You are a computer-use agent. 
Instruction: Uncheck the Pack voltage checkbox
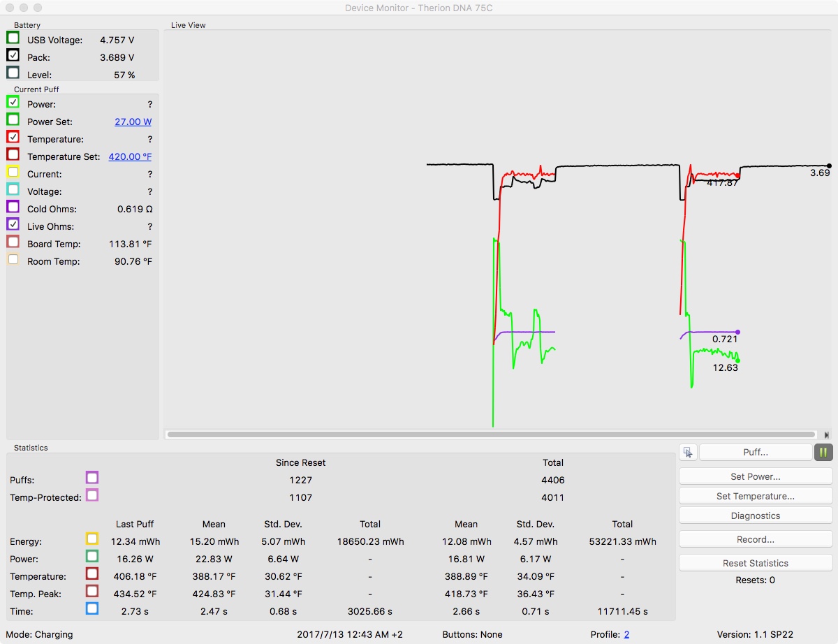pyautogui.click(x=13, y=55)
